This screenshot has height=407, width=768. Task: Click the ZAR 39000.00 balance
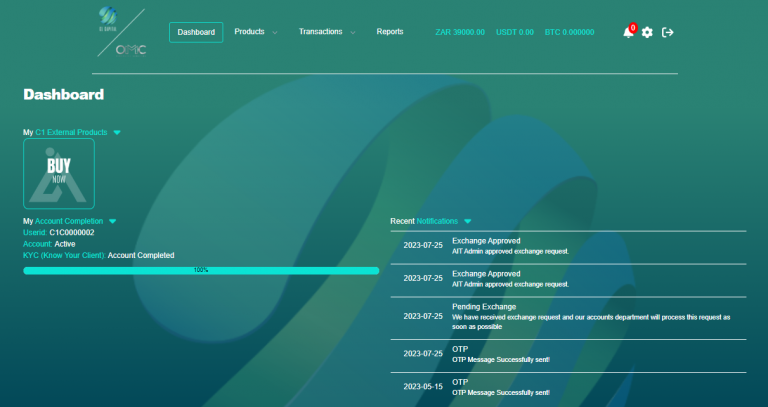[460, 32]
